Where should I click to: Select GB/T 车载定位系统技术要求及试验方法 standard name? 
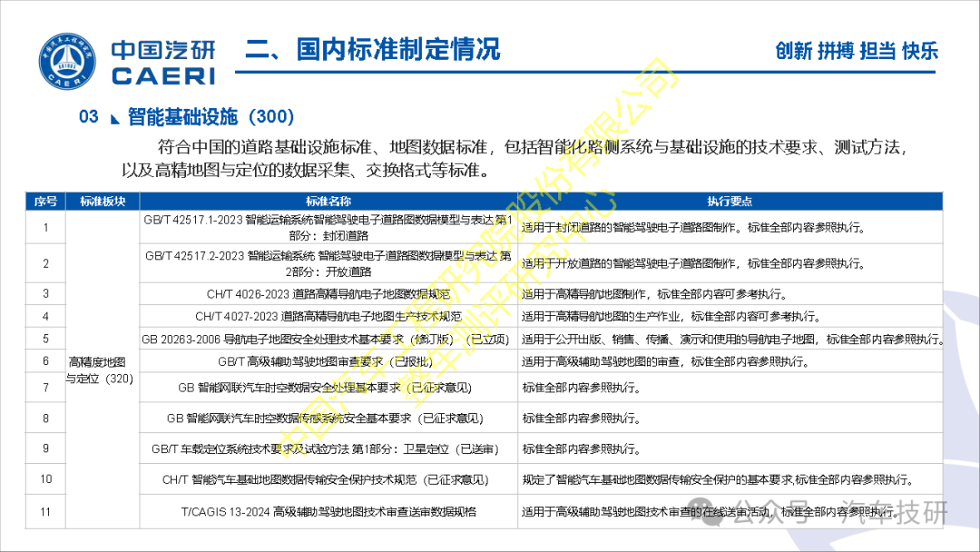click(x=325, y=448)
